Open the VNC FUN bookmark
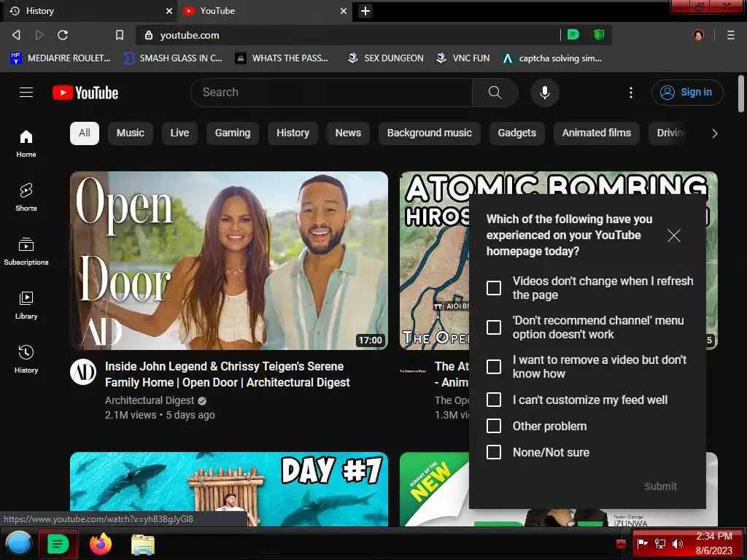This screenshot has width=747, height=560. click(463, 58)
